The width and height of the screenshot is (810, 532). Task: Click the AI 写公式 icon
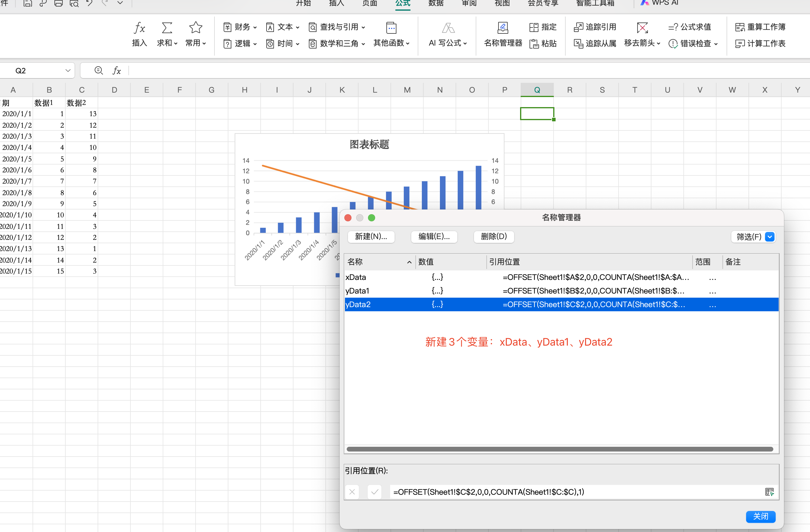coord(448,28)
